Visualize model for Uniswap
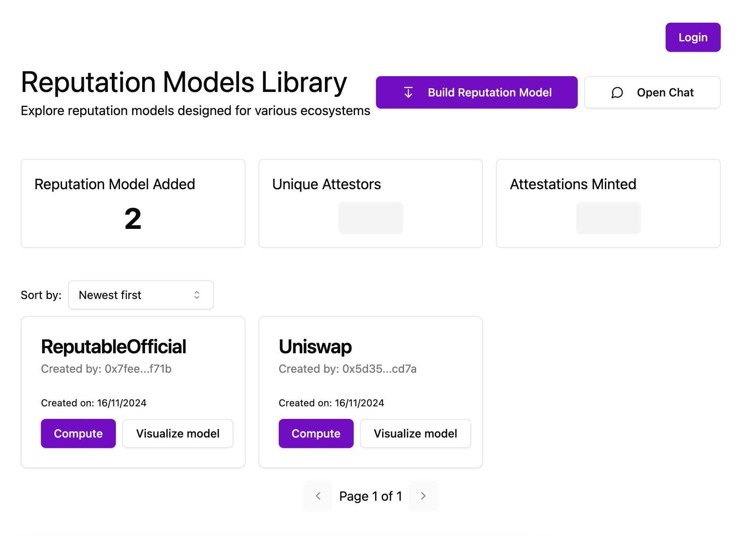The width and height of the screenshot is (756, 538). point(415,433)
